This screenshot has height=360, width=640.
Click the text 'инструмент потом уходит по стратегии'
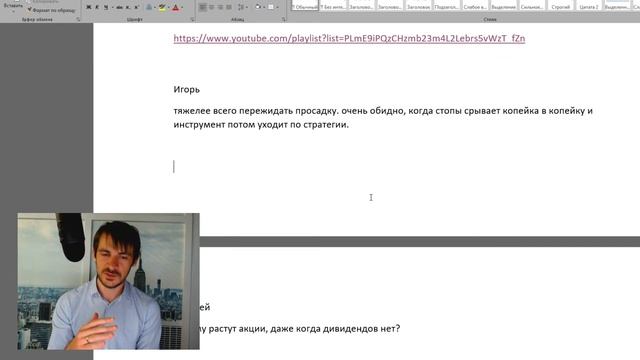tap(261, 125)
